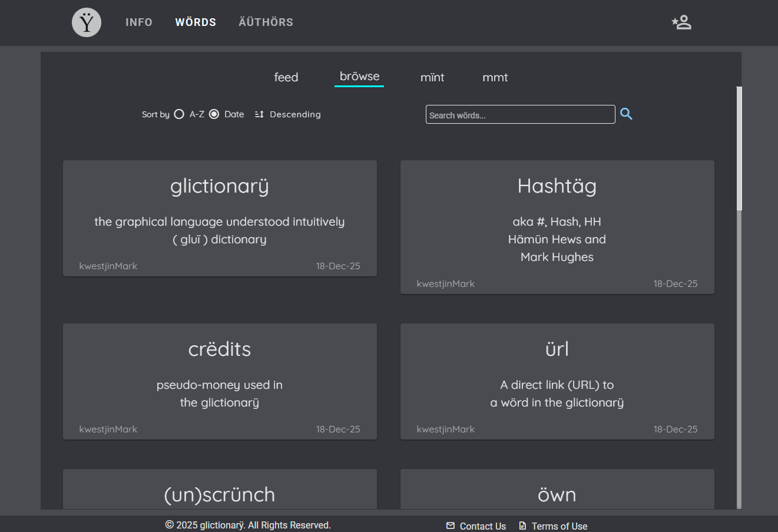Click the Contact Us envelope icon
Viewport: 778px width, 532px height.
[451, 526]
